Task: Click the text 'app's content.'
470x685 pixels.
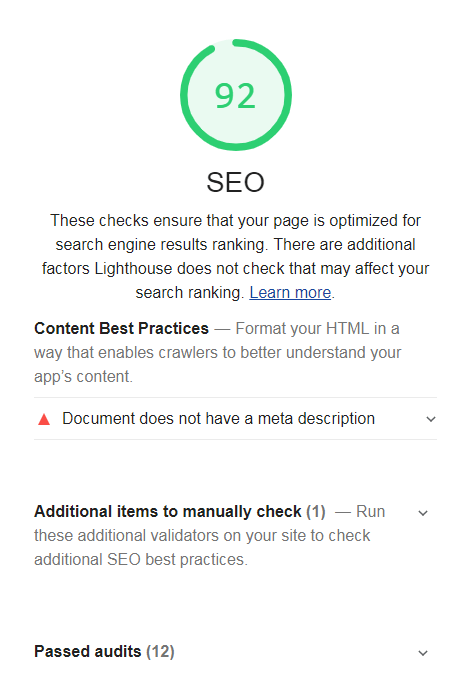Action: tap(83, 377)
